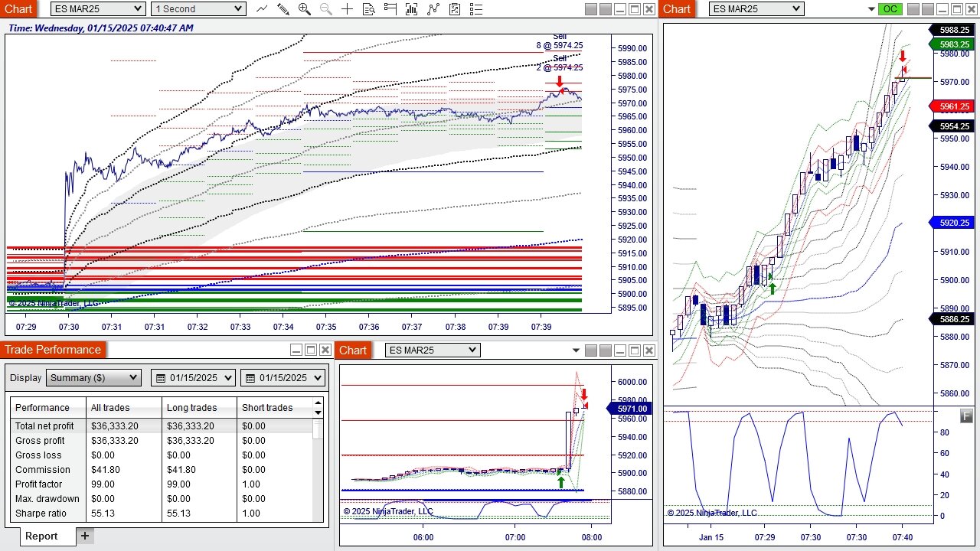
Task: Open ES MAR25 instrument dropdown in right chart
Action: (756, 9)
